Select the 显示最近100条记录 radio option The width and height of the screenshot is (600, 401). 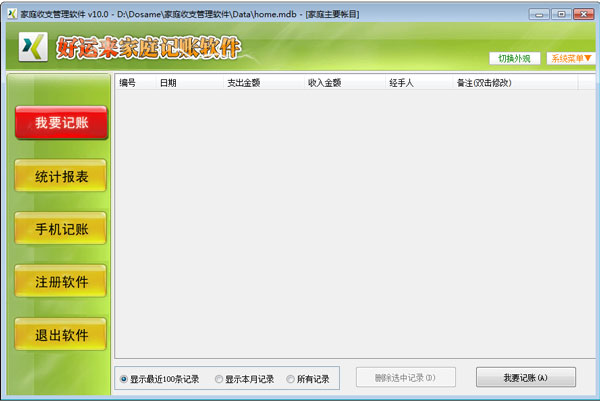(x=124, y=379)
